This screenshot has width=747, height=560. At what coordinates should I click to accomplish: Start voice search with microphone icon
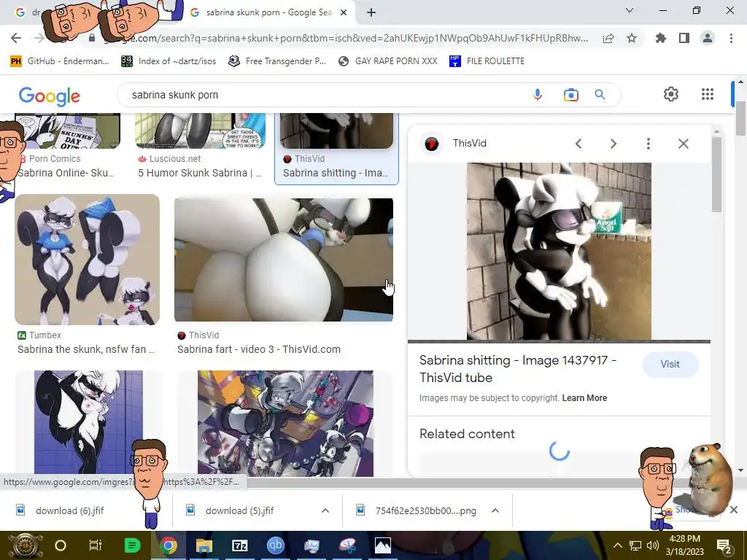[x=538, y=95]
